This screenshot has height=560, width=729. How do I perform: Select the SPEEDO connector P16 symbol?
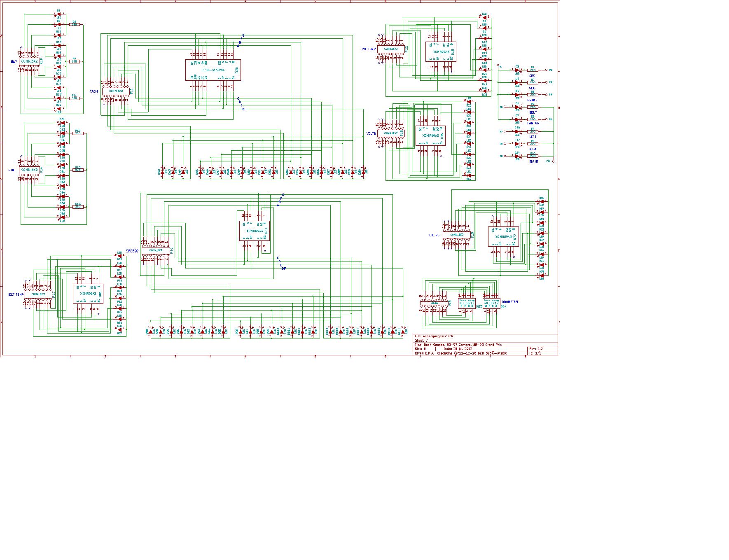[155, 250]
